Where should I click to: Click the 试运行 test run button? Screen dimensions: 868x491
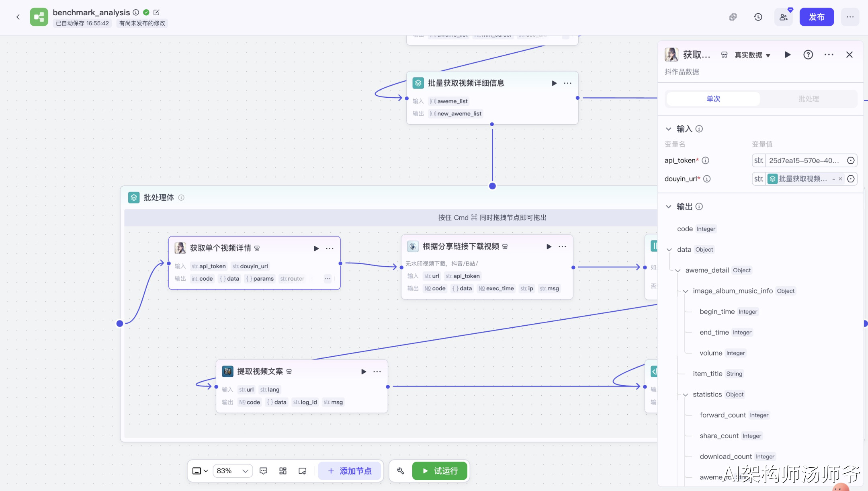(x=440, y=471)
